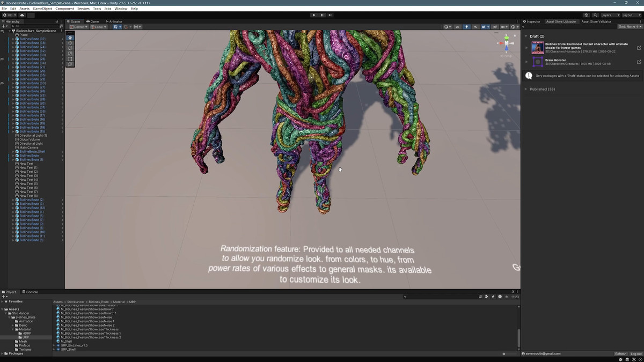Screen dimensions: 644x362
Task: Open the Undo History icon
Action: (587, 15)
